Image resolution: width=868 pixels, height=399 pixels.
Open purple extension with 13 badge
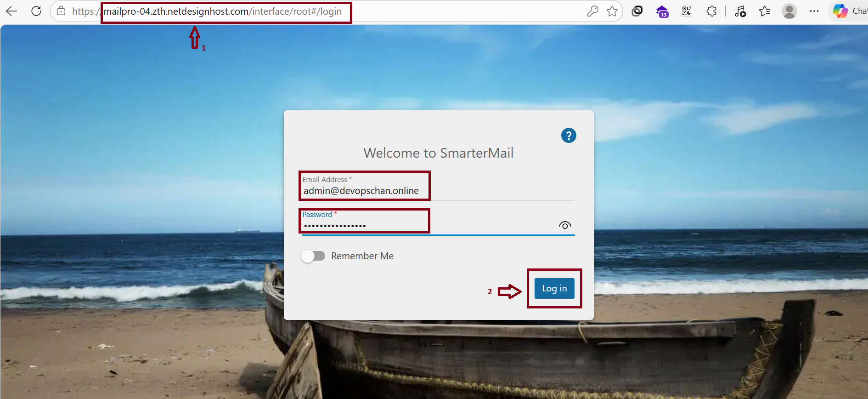click(x=662, y=11)
